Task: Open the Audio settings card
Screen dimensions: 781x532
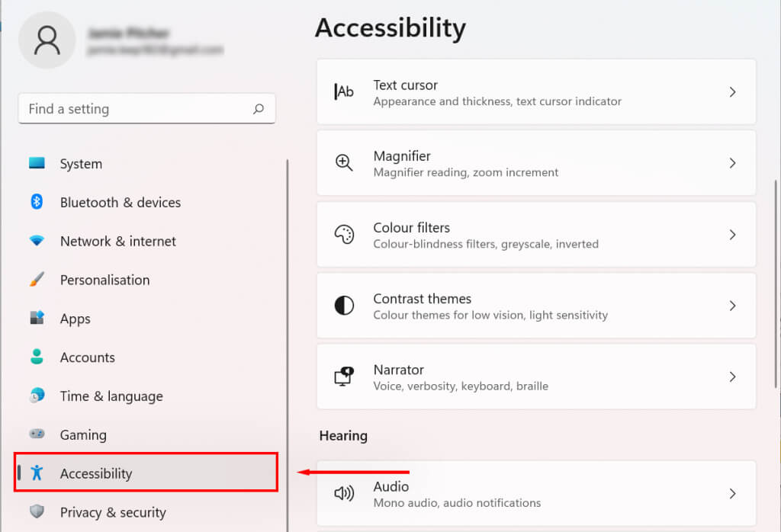Action: click(x=535, y=493)
